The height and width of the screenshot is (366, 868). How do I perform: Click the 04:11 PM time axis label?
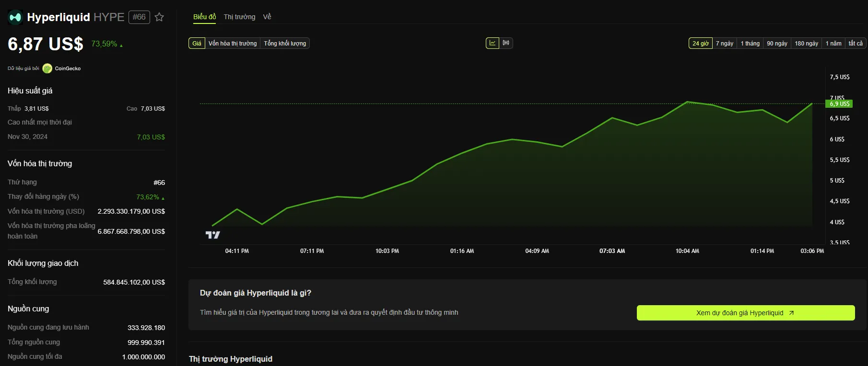click(x=237, y=251)
